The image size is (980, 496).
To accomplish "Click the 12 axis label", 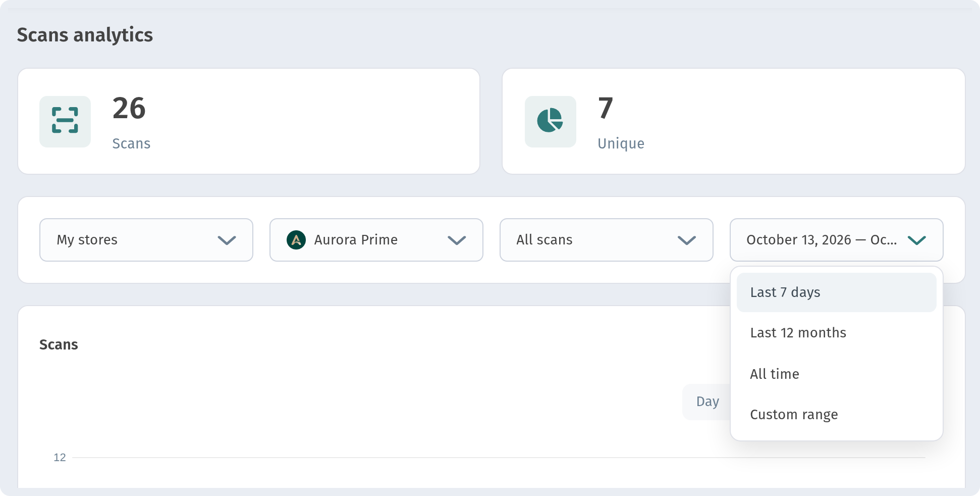I will click(60, 458).
